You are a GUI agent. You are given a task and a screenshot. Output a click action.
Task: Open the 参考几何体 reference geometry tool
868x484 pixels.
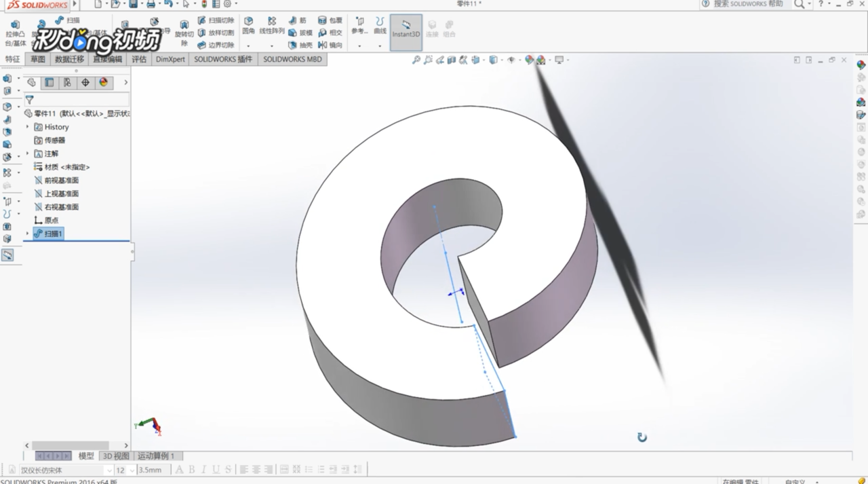[x=359, y=26]
